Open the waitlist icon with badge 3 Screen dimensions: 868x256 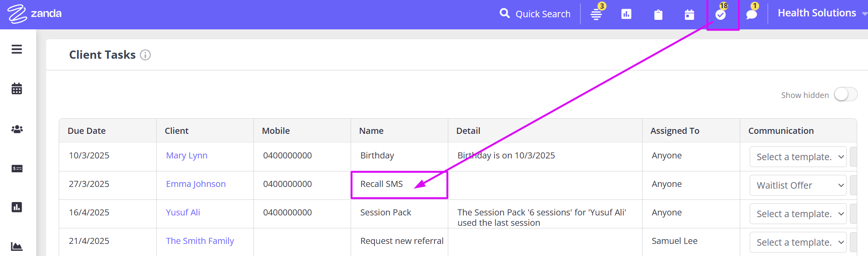[x=596, y=14]
